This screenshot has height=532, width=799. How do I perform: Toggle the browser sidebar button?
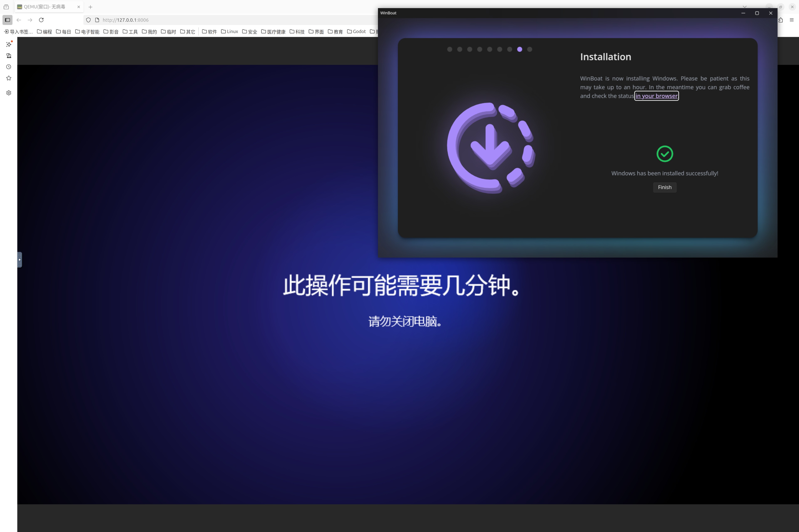pos(7,20)
